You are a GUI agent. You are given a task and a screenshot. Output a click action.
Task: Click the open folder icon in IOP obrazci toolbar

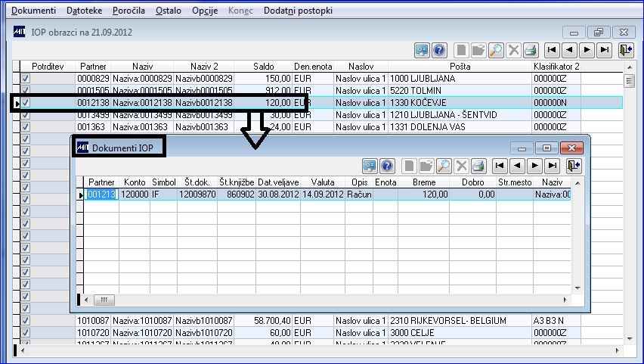pyautogui.click(x=478, y=50)
